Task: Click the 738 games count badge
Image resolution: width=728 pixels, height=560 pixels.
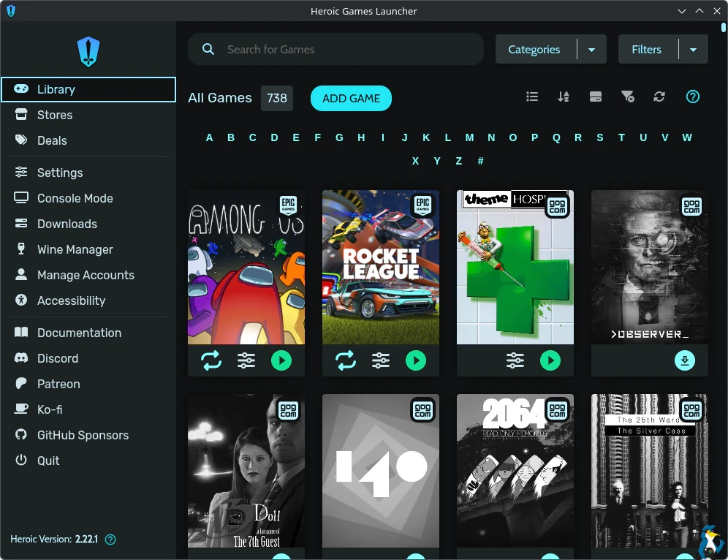Action: pyautogui.click(x=277, y=98)
